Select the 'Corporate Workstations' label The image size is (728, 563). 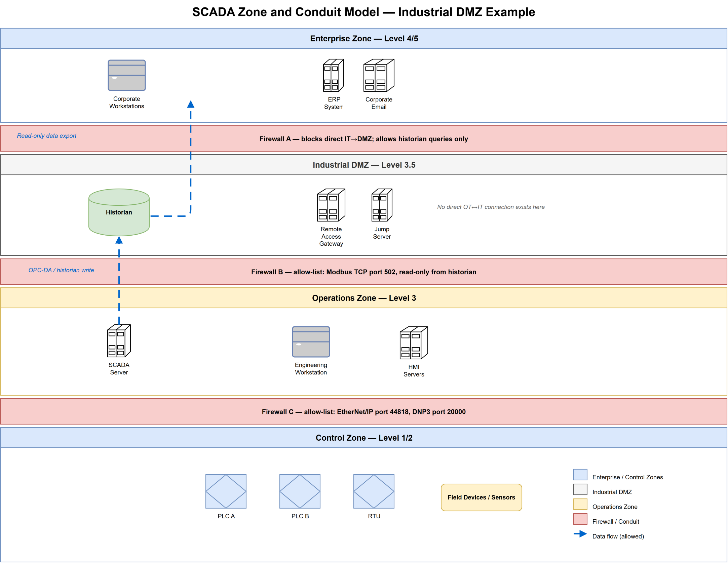pos(126,103)
